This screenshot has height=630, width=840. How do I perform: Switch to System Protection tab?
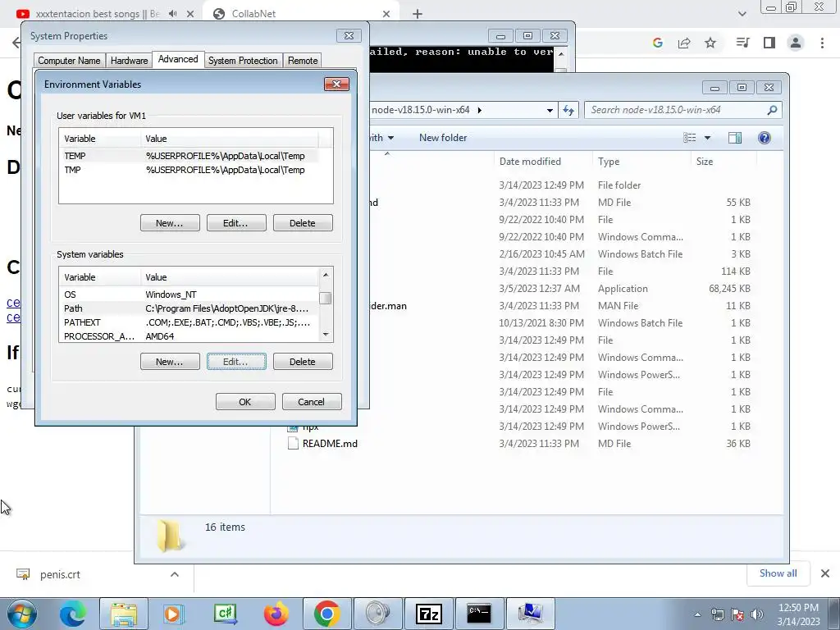[243, 61]
